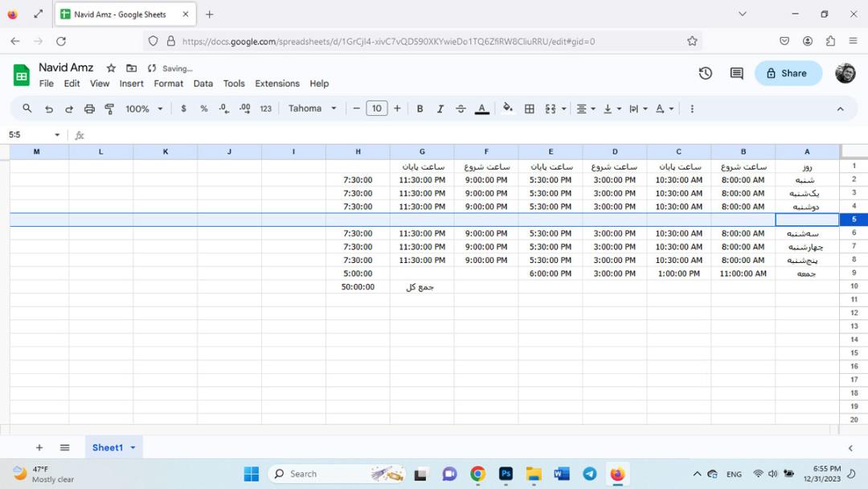
Task: Click the paint format icon
Action: (109, 109)
